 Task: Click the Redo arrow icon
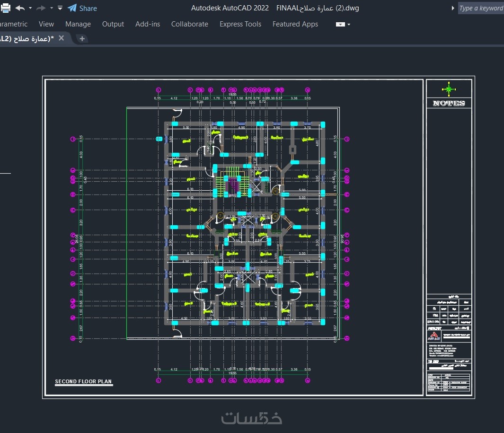pos(41,8)
